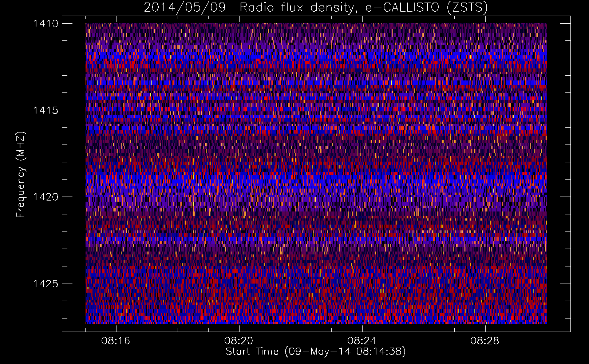Click the 08:24 time tick label

[x=362, y=341]
